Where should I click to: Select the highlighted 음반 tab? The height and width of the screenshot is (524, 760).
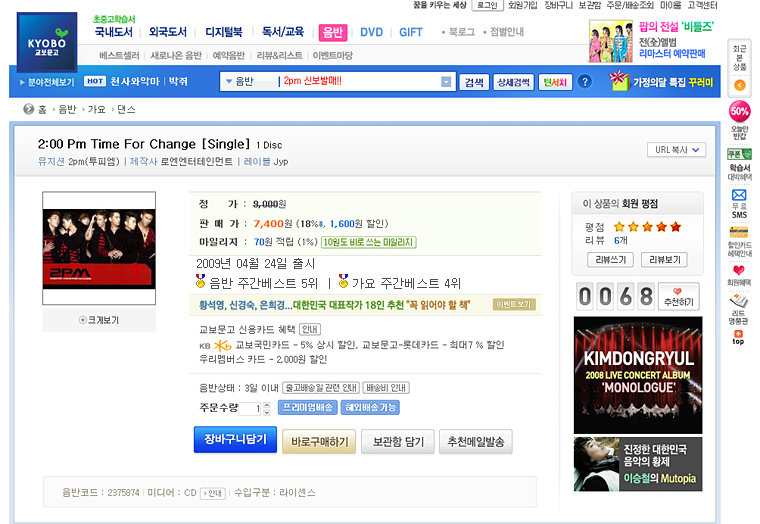coord(333,32)
